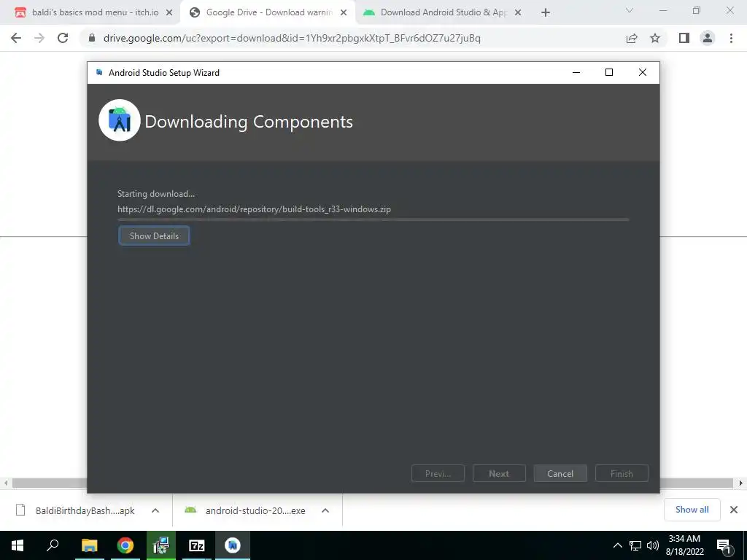Open the installer icon in taskbar

(161, 545)
